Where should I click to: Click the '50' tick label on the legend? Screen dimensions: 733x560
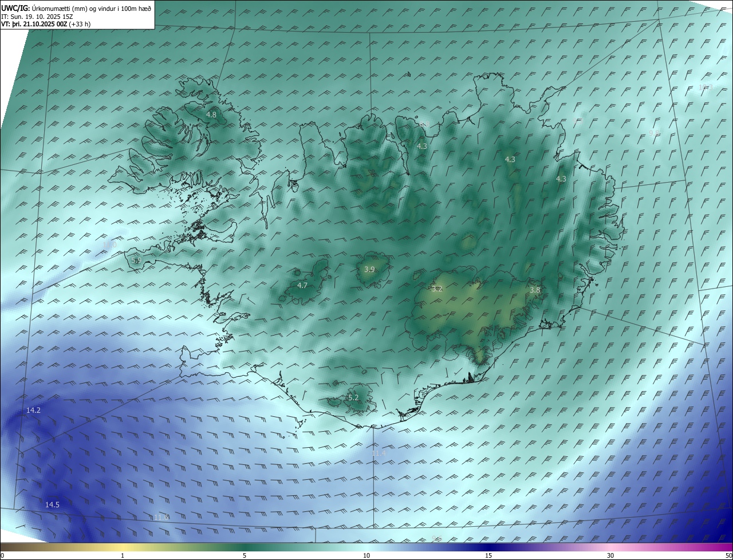pyautogui.click(x=728, y=555)
